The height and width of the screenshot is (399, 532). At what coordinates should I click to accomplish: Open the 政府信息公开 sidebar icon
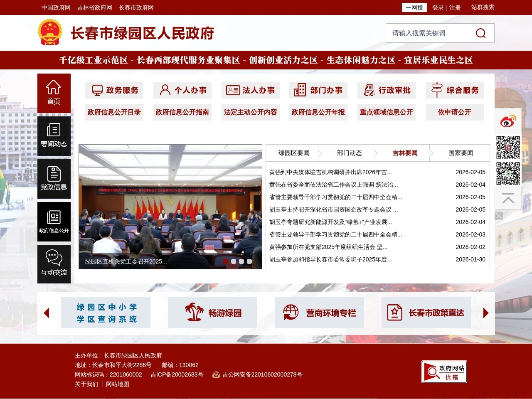[x=54, y=222]
